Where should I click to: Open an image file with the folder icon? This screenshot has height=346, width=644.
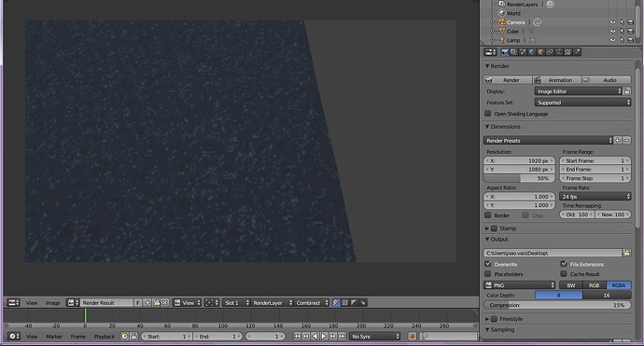156,302
